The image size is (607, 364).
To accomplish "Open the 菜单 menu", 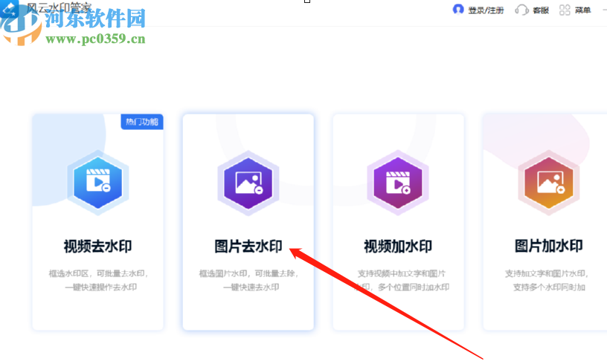I will coord(582,10).
